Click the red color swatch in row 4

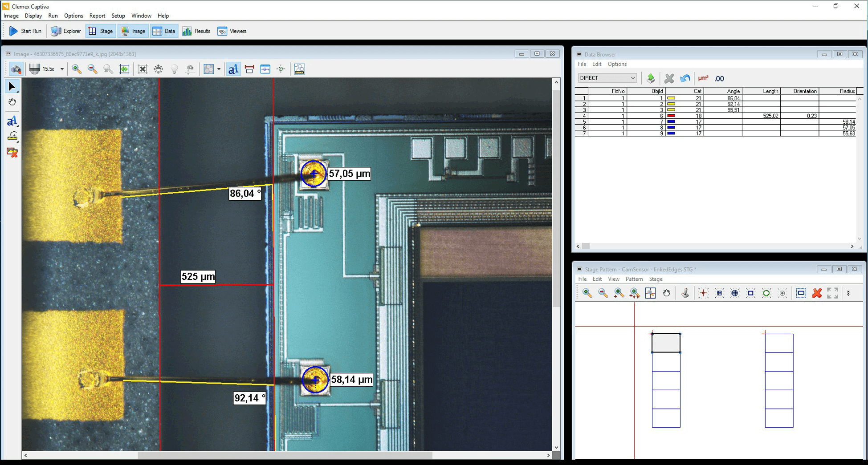(x=671, y=116)
